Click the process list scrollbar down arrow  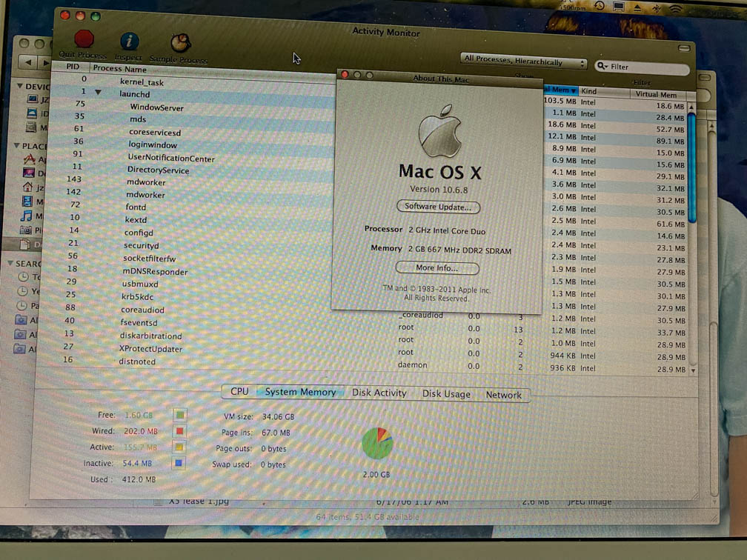click(x=693, y=370)
